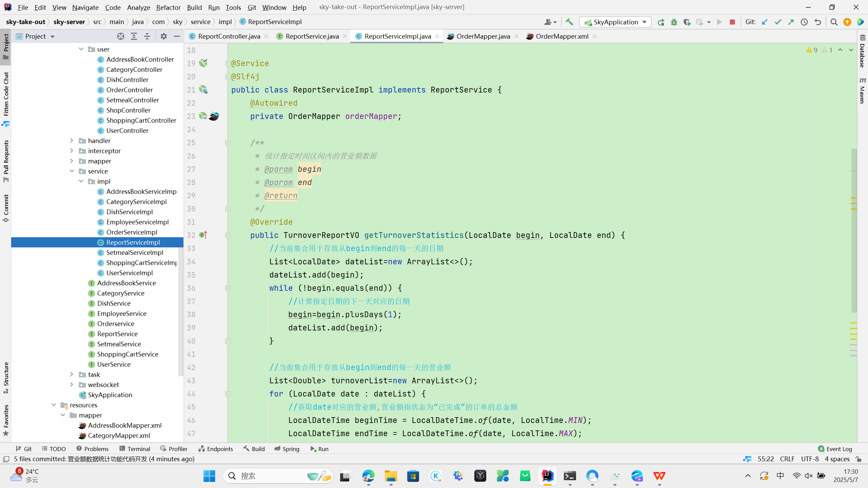868x488 pixels.
Task: Click the Build project hammer icon
Action: pos(569,22)
